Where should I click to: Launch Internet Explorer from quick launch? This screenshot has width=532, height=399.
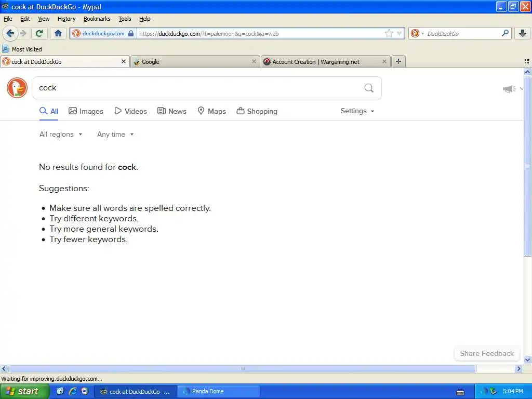(72, 391)
